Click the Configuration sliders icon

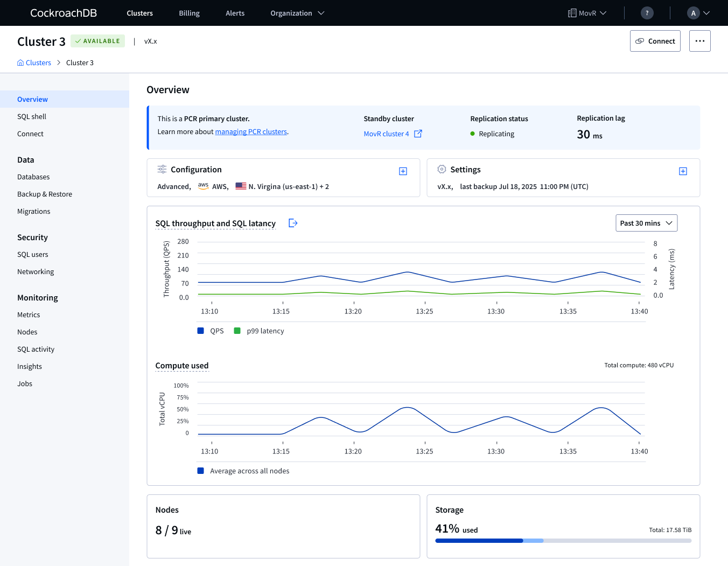(x=162, y=169)
